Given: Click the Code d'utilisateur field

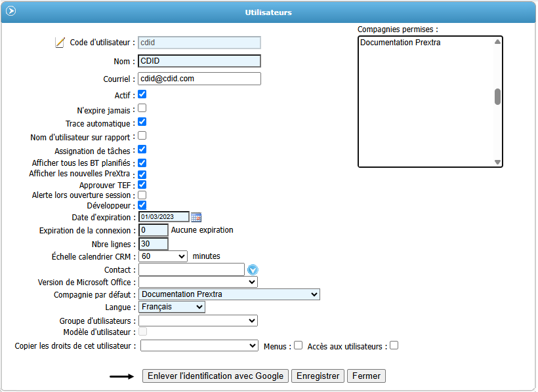Looking at the screenshot, I should pos(199,43).
